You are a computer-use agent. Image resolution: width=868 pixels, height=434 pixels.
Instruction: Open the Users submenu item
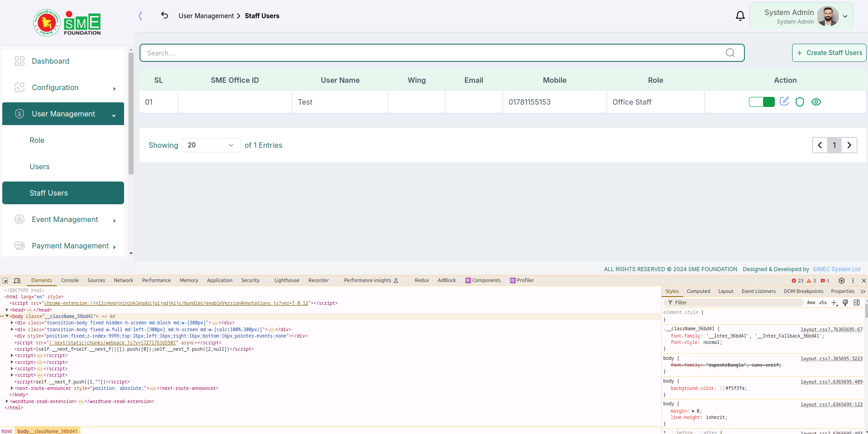pos(63,167)
